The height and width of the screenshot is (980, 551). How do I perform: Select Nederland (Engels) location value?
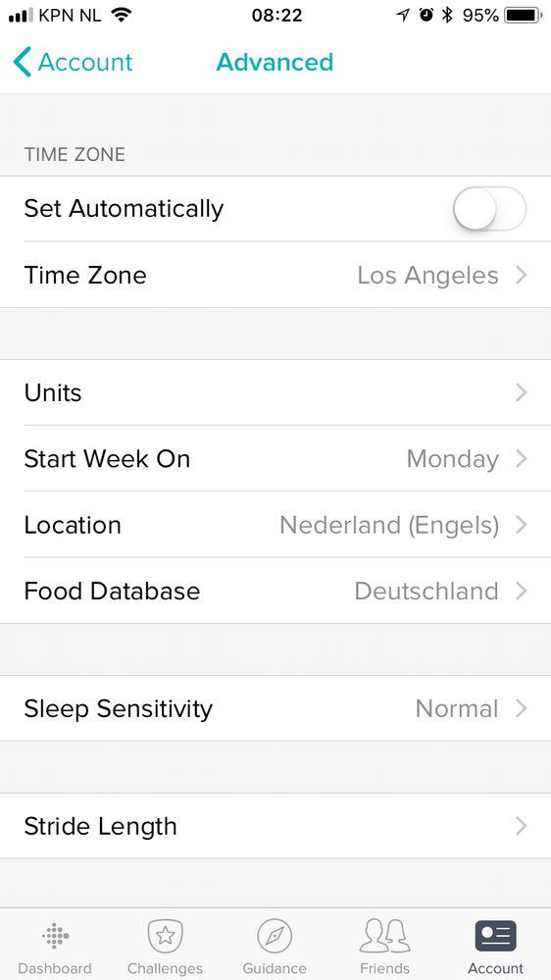point(389,525)
